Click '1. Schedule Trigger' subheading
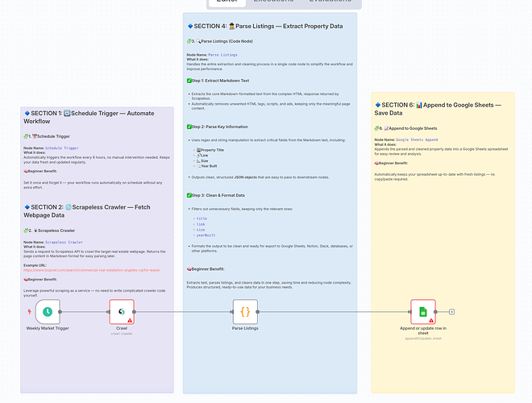Image resolution: width=532 pixels, height=403 pixels. [47, 136]
